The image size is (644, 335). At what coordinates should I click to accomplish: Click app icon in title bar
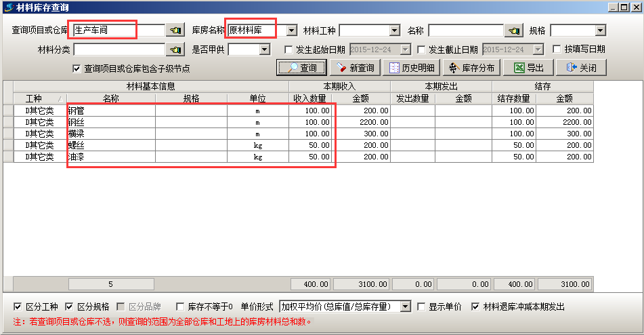click(x=8, y=7)
